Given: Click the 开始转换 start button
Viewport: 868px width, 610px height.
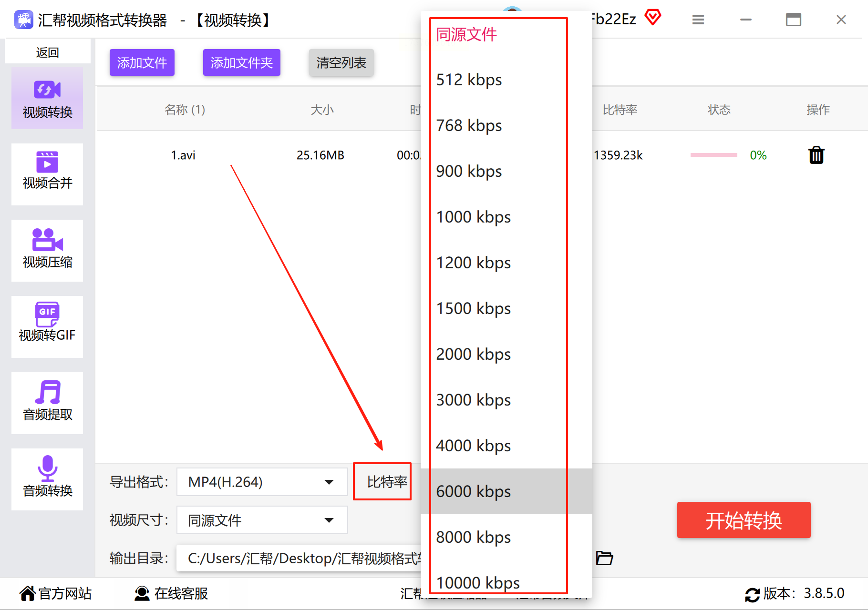Looking at the screenshot, I should (744, 520).
